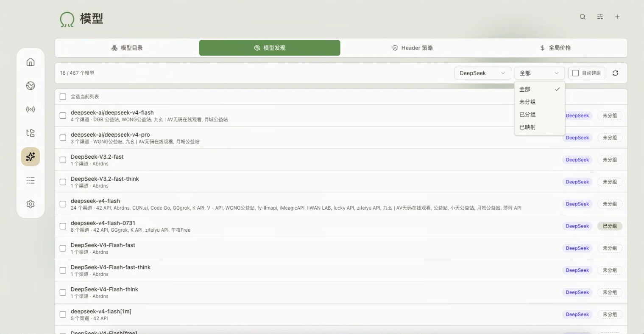This screenshot has height=334, width=644.
Task: Check DeepSeek-V4-Flash-think row checkbox
Action: (x=63, y=292)
